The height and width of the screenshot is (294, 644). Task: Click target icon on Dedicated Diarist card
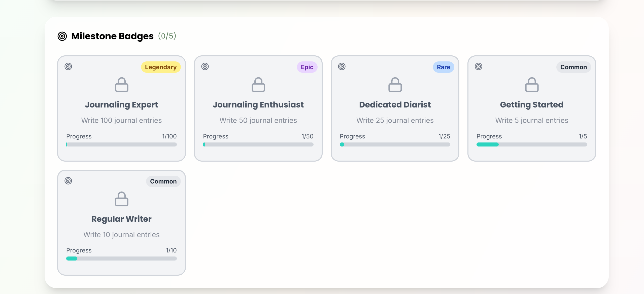point(342,66)
